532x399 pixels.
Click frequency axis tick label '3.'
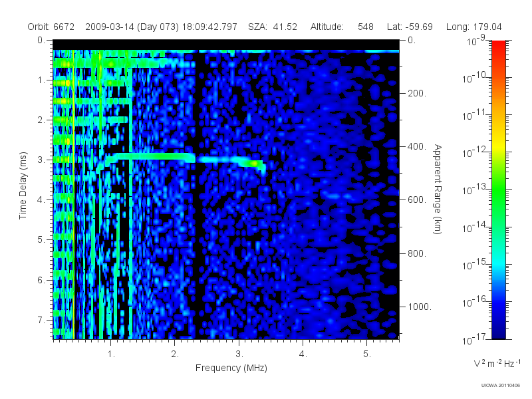tap(239, 354)
